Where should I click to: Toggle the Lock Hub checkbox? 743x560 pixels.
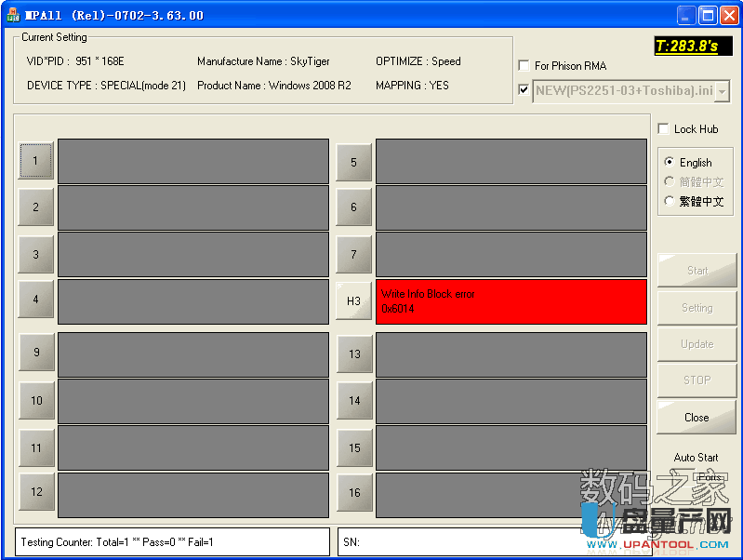tap(664, 129)
